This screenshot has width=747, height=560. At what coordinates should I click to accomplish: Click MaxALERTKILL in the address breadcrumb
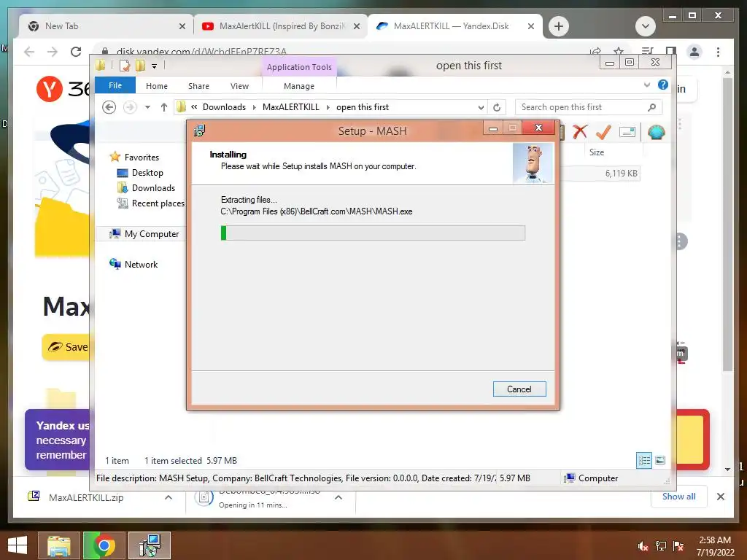pos(290,107)
